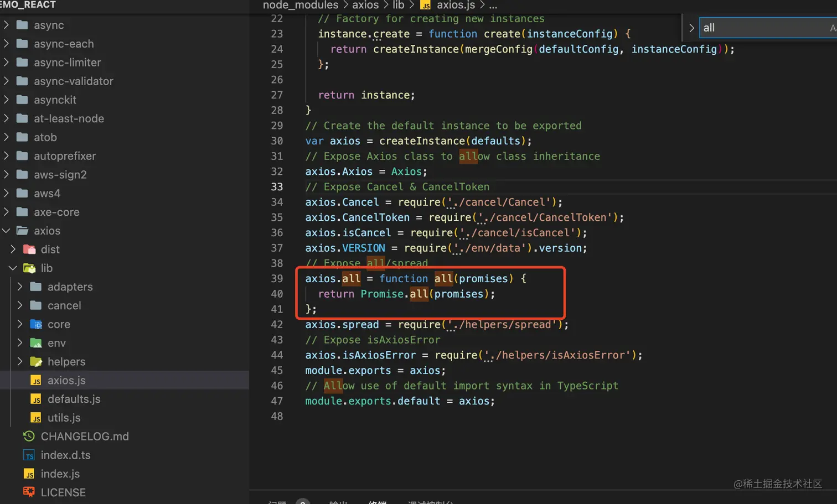Select defaults.js label in the explorer
837x504 pixels.
click(74, 399)
